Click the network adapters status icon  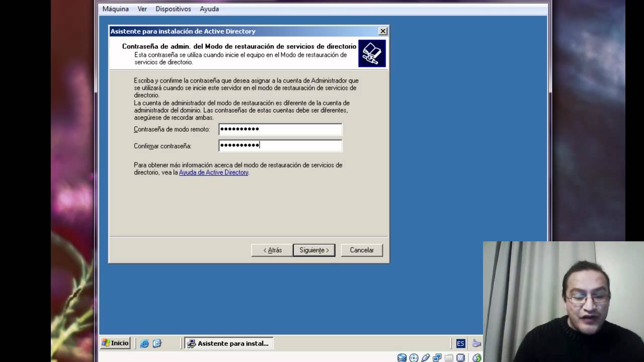(437, 358)
